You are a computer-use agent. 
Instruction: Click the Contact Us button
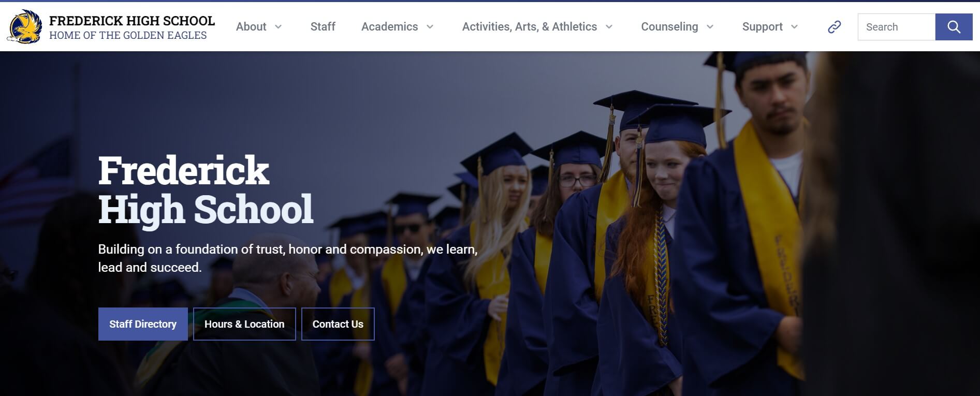338,324
